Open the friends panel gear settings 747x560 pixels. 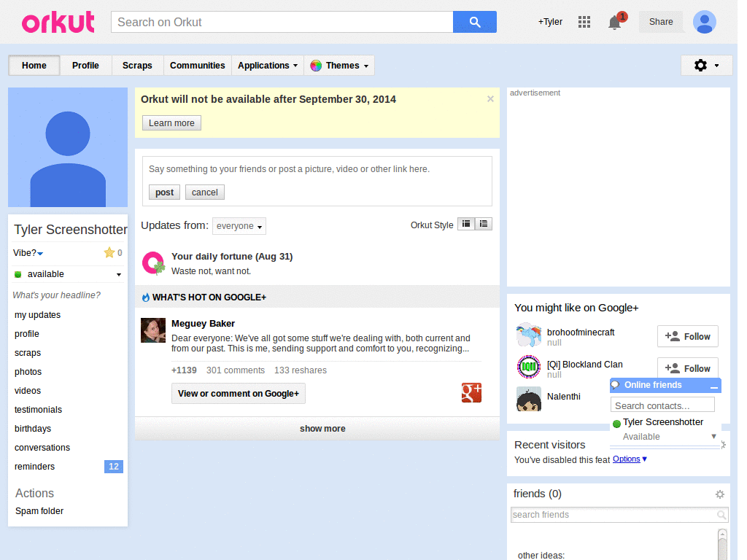720,494
